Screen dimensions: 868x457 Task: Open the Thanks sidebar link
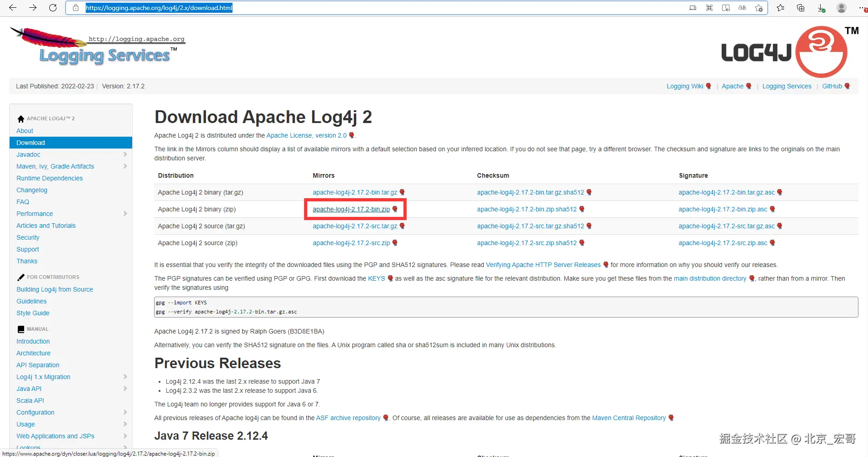tap(27, 261)
